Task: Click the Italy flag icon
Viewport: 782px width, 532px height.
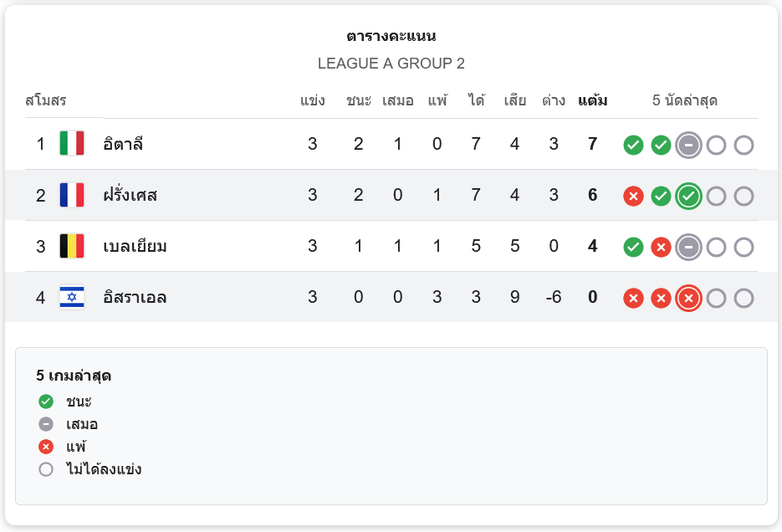Action: point(72,144)
